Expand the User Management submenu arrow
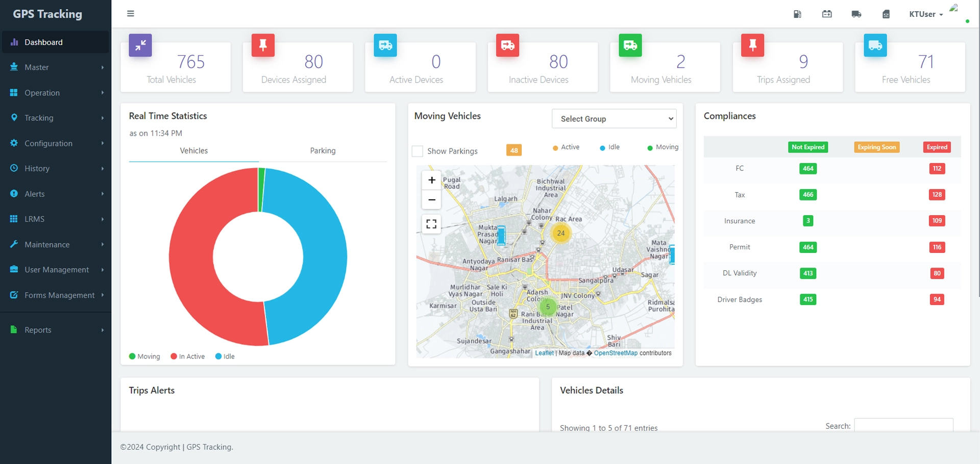 (x=103, y=270)
